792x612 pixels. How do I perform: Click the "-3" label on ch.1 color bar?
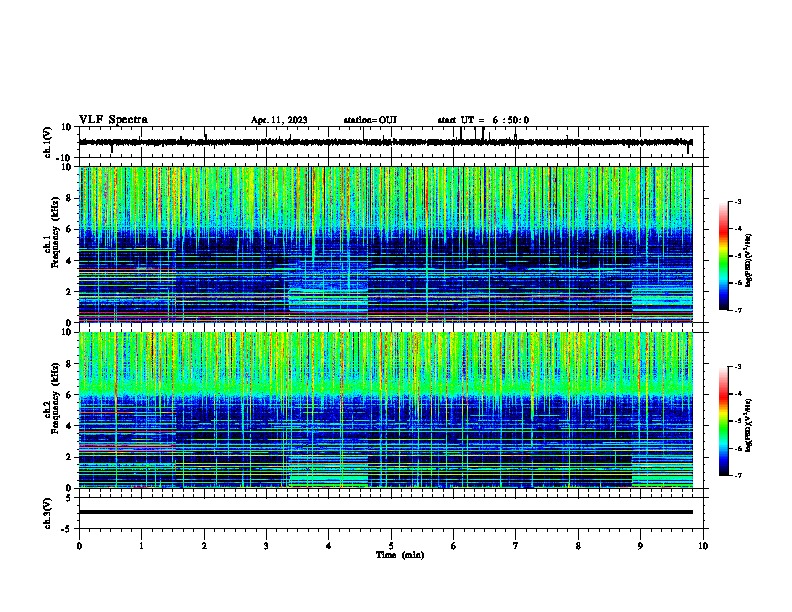(737, 201)
